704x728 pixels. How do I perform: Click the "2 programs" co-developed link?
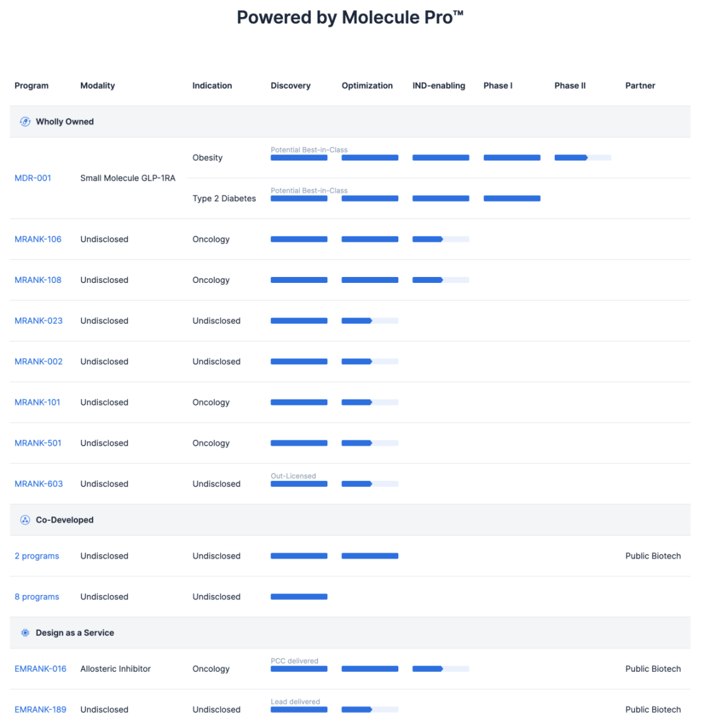[x=37, y=556]
